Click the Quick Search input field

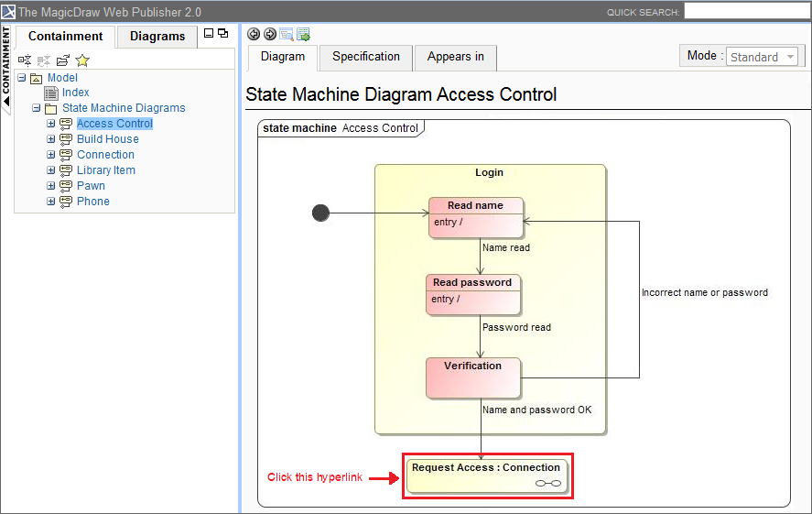pos(745,11)
